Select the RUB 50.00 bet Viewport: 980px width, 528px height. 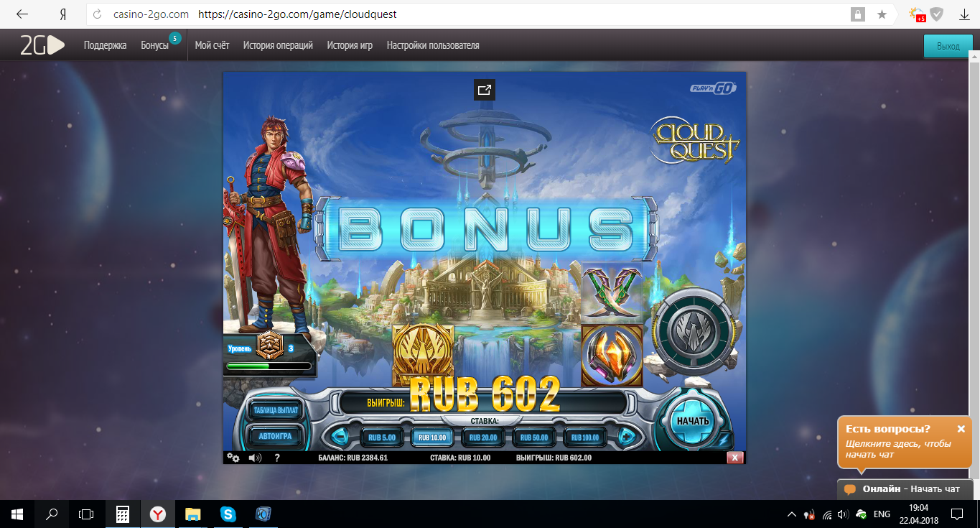tap(534, 437)
